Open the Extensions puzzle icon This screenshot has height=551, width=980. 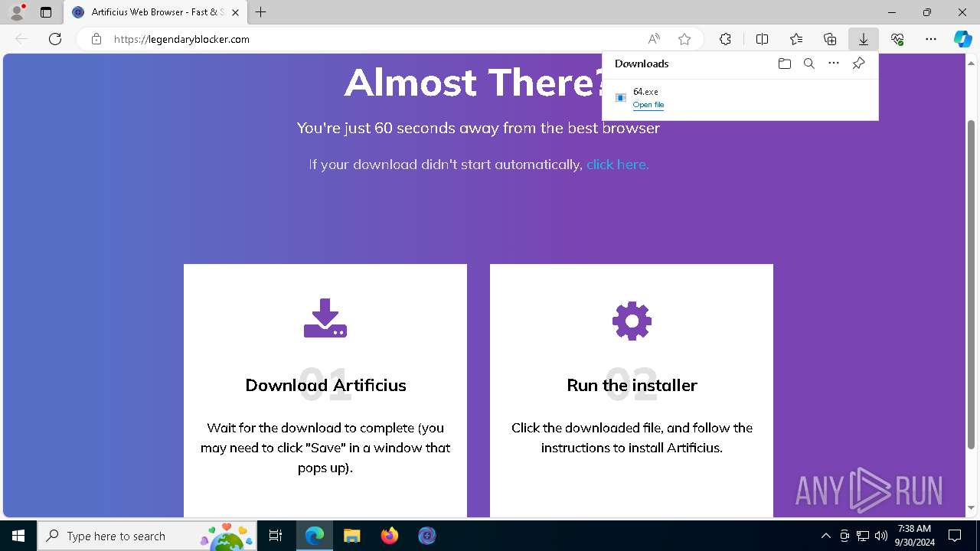tap(725, 39)
